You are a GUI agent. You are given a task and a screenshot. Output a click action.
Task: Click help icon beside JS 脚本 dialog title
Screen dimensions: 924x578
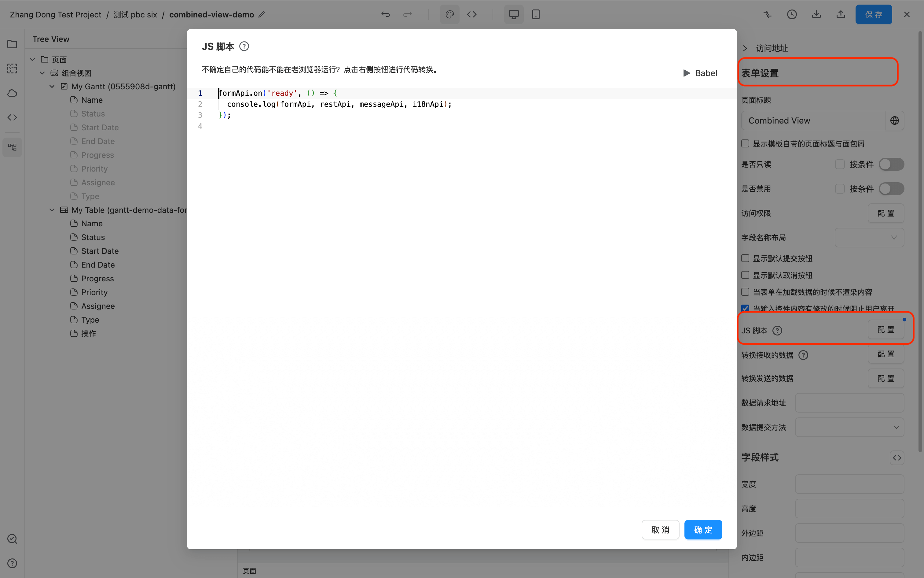244,46
